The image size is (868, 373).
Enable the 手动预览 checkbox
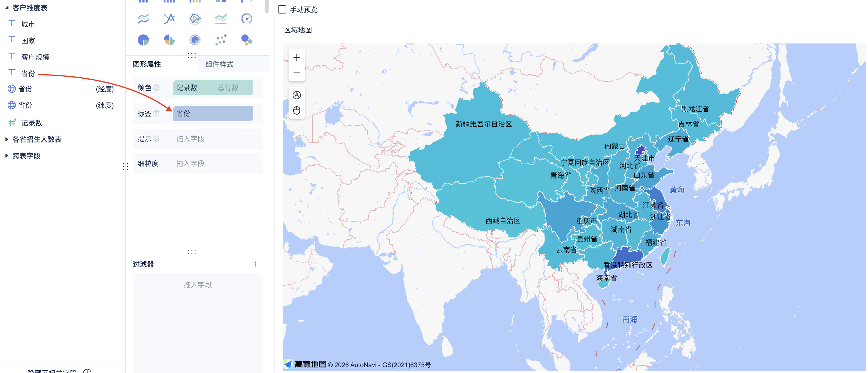(282, 9)
